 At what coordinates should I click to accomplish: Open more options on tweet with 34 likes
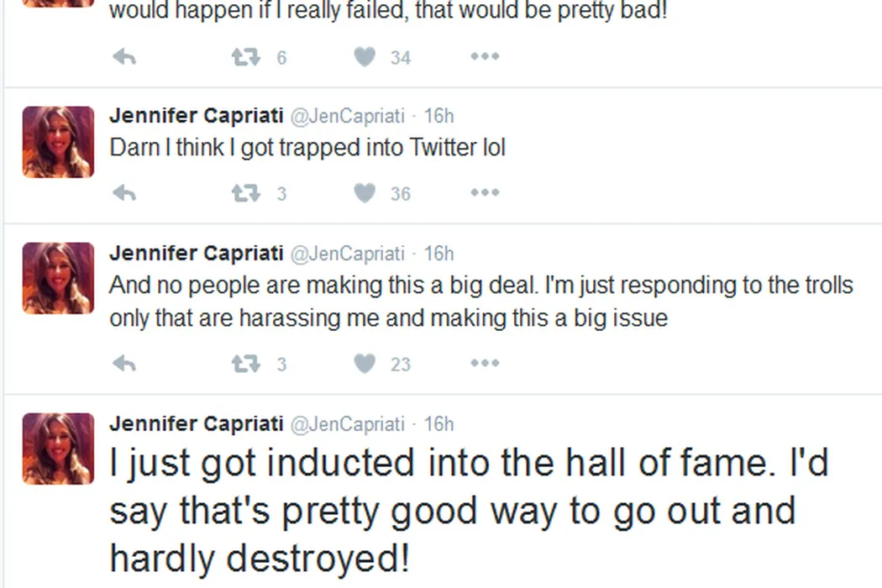tap(485, 57)
